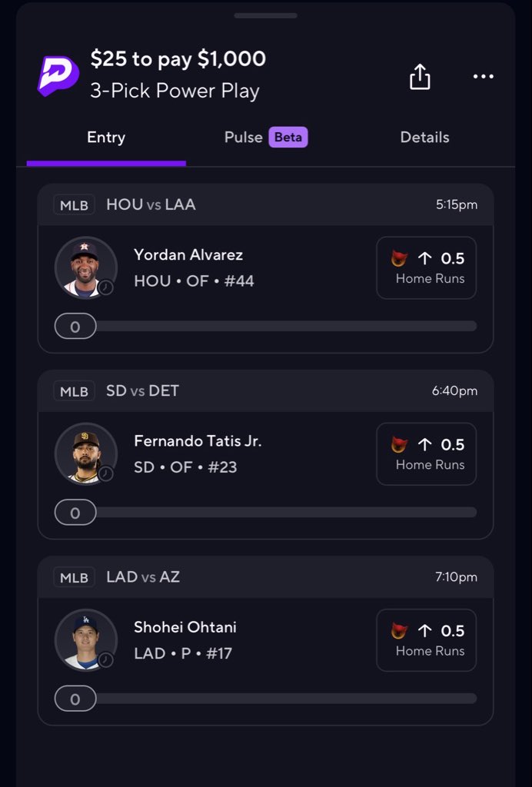
Task: Tap Shohei Ohtani 0.5 Home Runs box
Action: 426,640
